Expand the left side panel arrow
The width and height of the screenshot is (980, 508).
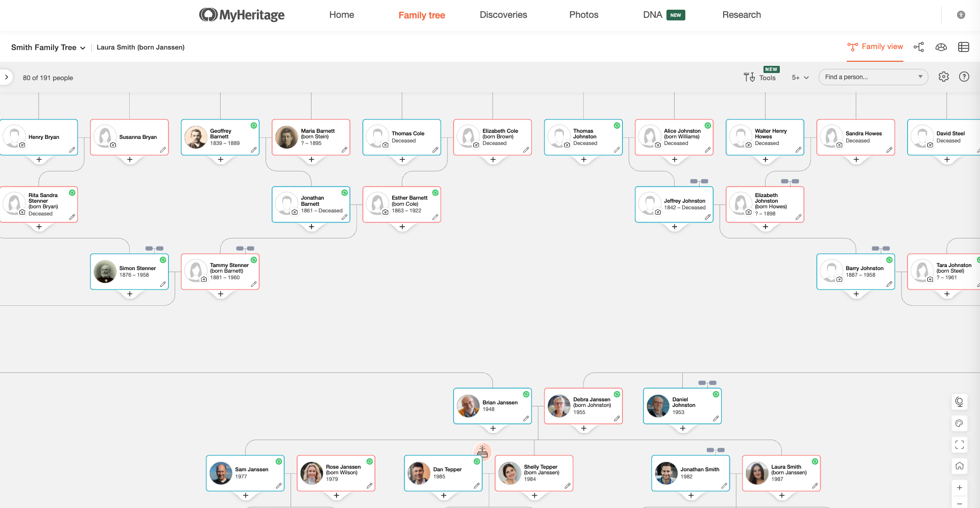[x=6, y=77]
